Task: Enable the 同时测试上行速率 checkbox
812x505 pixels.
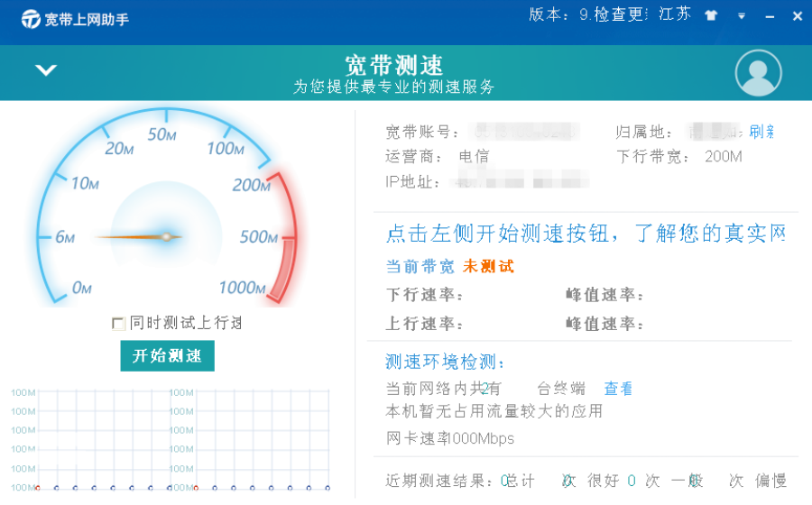Action: pyautogui.click(x=118, y=324)
